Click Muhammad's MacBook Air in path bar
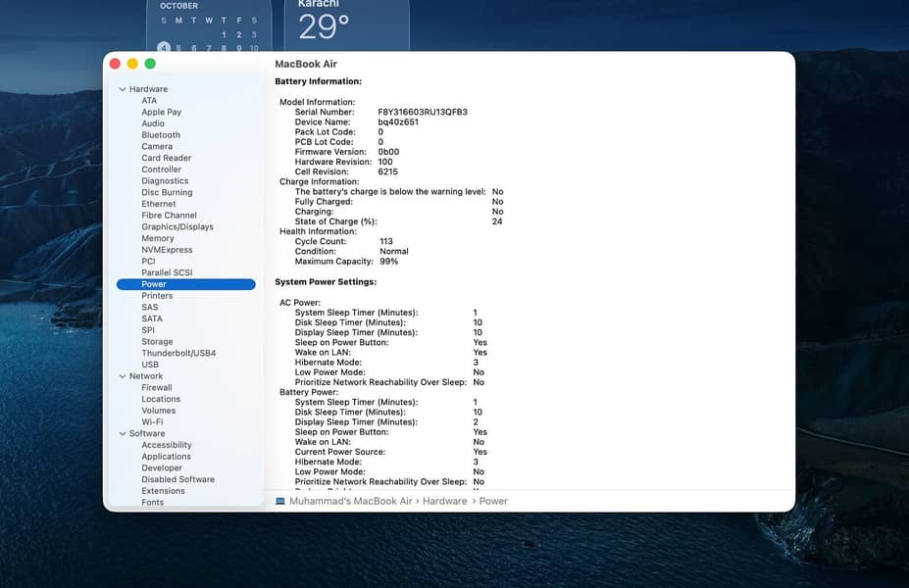The height and width of the screenshot is (588, 909). tap(351, 501)
